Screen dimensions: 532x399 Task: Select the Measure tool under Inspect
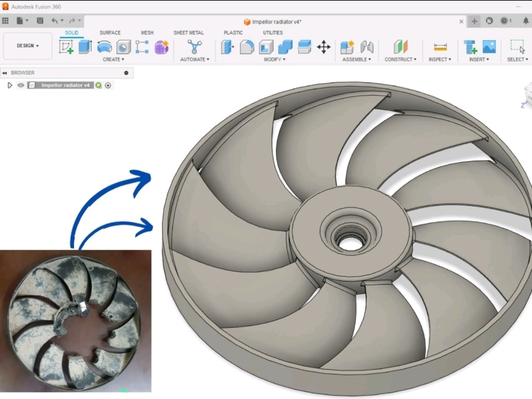(x=439, y=47)
